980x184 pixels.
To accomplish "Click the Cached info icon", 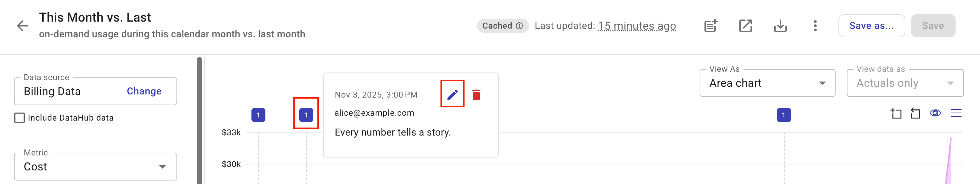I will tap(519, 26).
